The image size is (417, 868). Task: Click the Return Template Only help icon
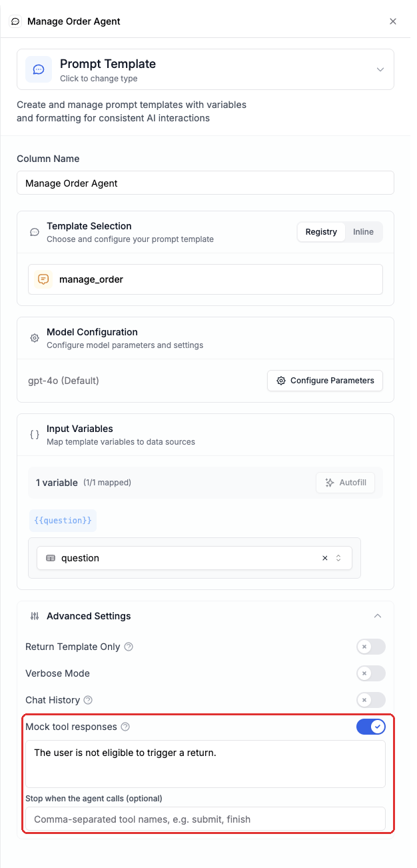point(129,647)
